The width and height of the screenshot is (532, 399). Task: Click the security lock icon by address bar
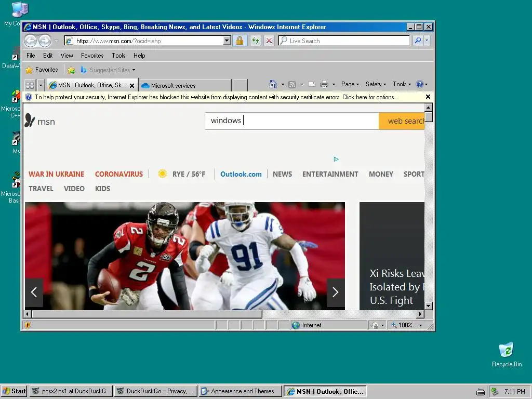click(x=240, y=41)
